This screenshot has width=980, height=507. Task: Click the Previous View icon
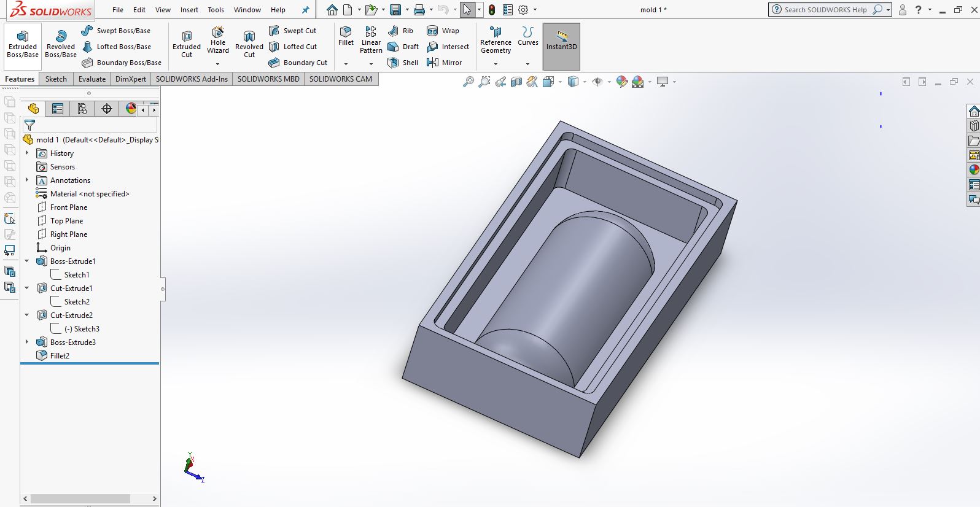point(500,82)
